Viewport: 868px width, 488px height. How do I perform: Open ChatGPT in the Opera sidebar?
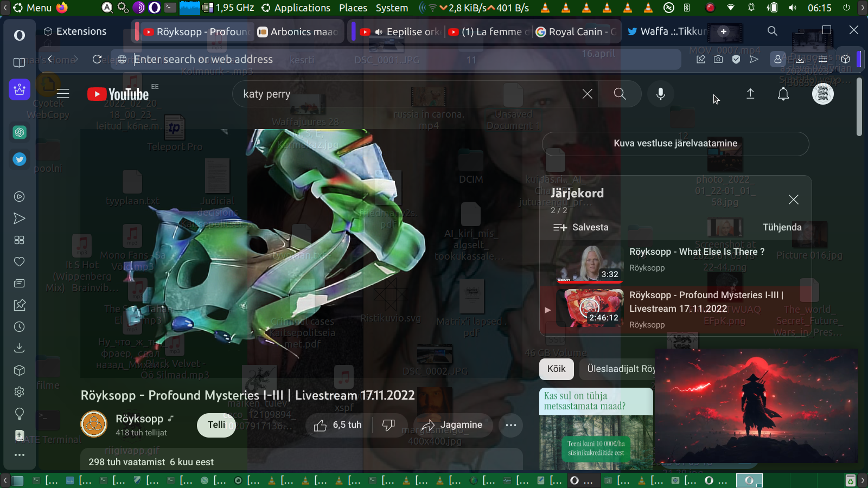coord(20,132)
